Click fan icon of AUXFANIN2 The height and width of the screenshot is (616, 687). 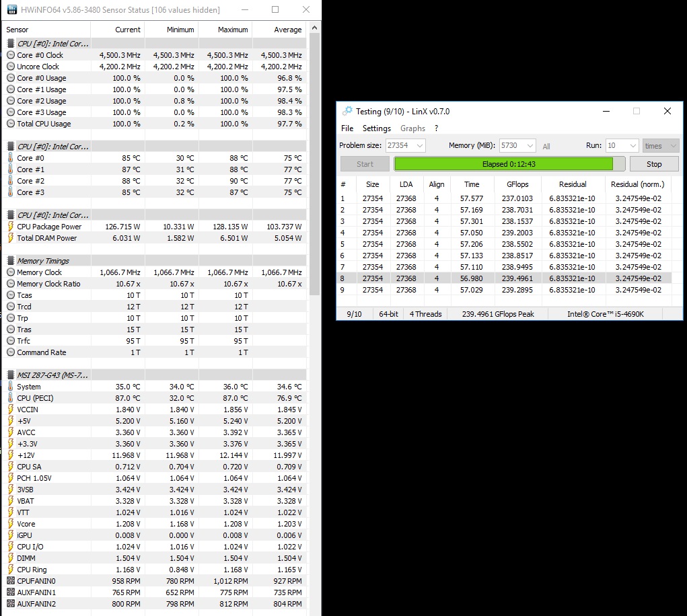pyautogui.click(x=11, y=603)
